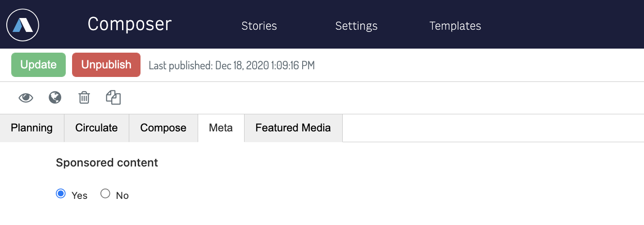
Task: Switch to the Planning tab
Action: [x=32, y=128]
